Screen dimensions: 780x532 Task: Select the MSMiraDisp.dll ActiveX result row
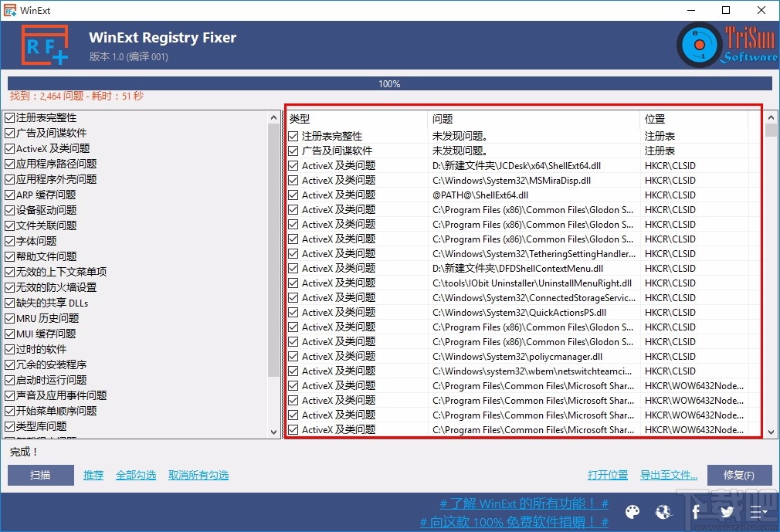[x=502, y=180]
